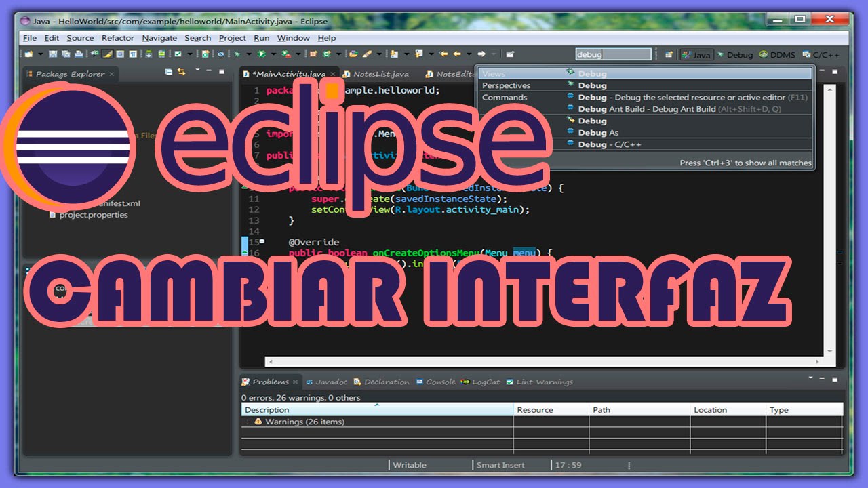Open the Navigate menu
This screenshot has width=868, height=488.
coord(159,38)
